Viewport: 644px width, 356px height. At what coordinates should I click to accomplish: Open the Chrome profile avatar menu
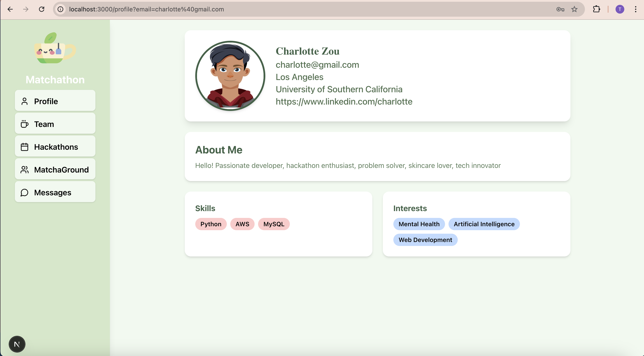(619, 9)
